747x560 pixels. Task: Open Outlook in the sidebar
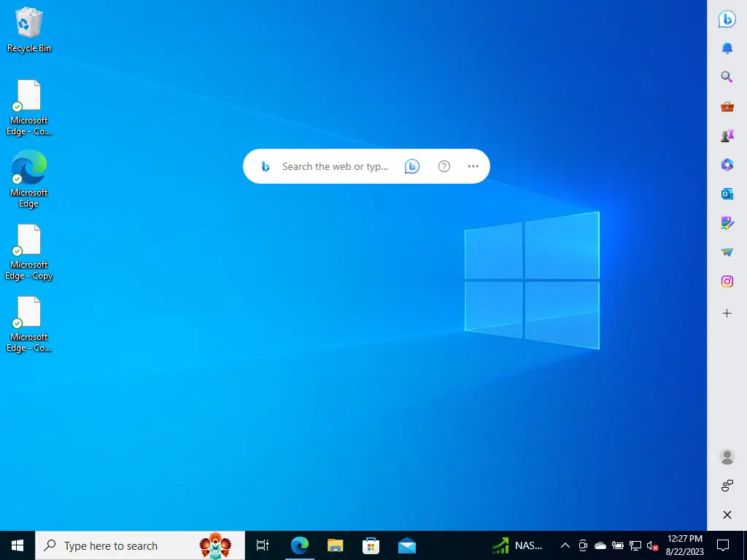727,194
